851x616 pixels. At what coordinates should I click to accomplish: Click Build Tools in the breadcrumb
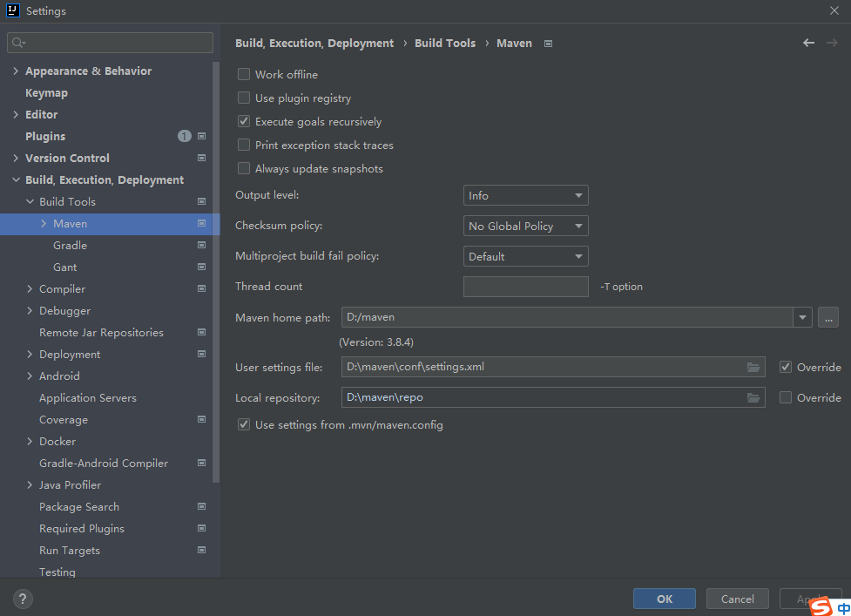tap(445, 44)
